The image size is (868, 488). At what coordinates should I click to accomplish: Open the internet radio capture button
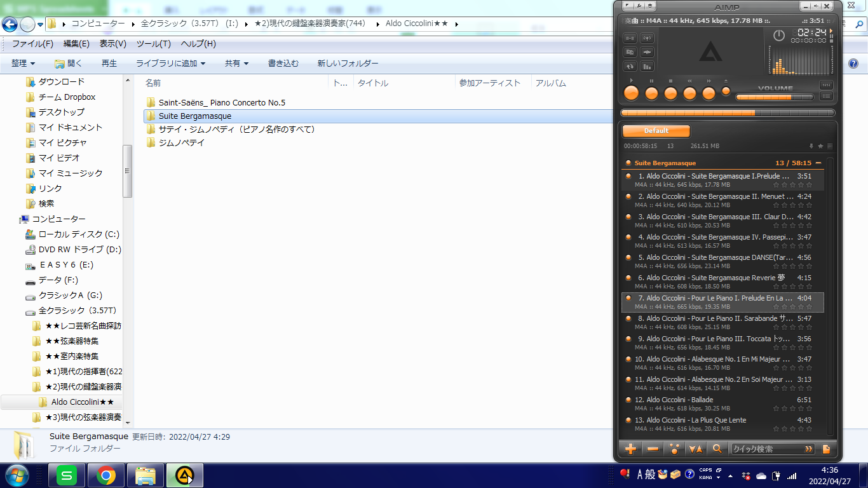pos(647,38)
